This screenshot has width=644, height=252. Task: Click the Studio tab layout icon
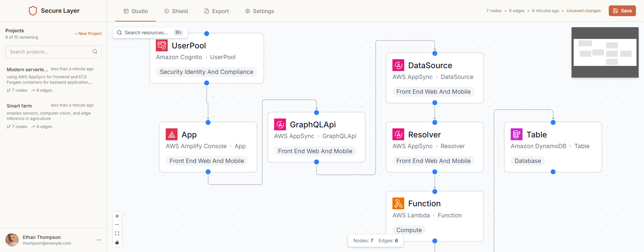pyautogui.click(x=126, y=11)
